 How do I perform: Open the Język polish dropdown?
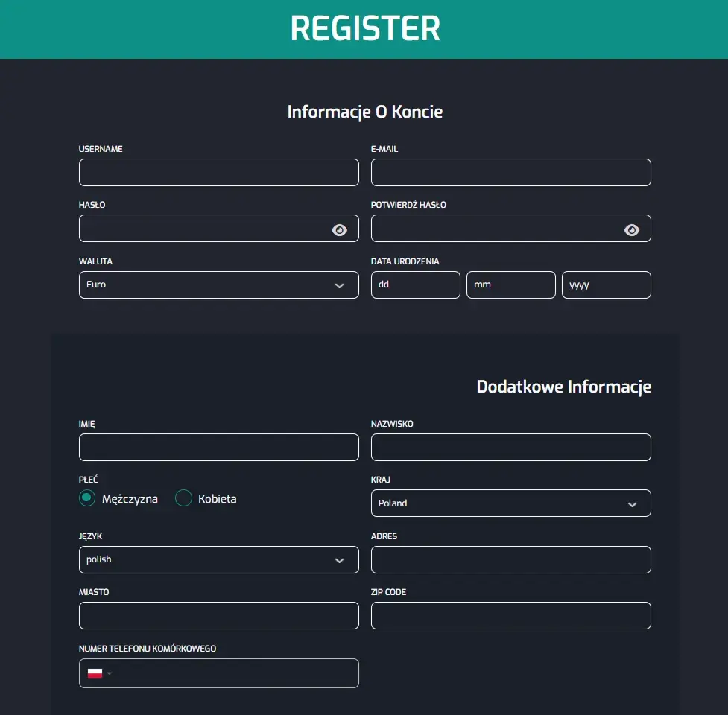coord(218,559)
